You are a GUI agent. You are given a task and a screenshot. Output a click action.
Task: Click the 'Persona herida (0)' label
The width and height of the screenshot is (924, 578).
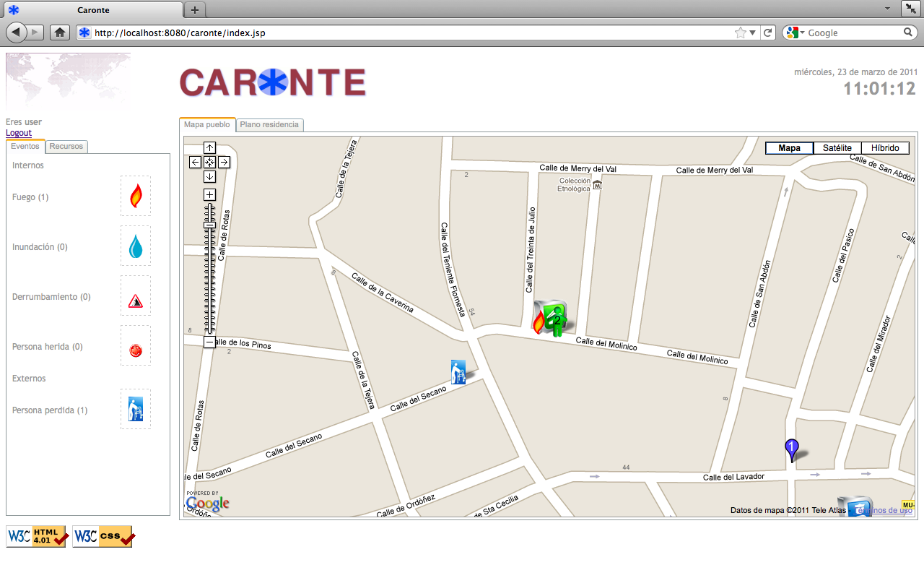click(48, 347)
